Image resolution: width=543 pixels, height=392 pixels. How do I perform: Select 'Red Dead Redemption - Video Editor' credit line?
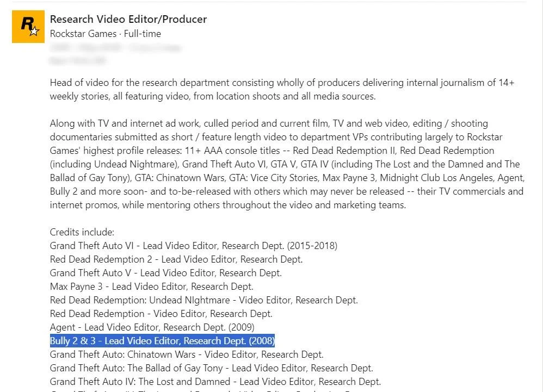161,314
